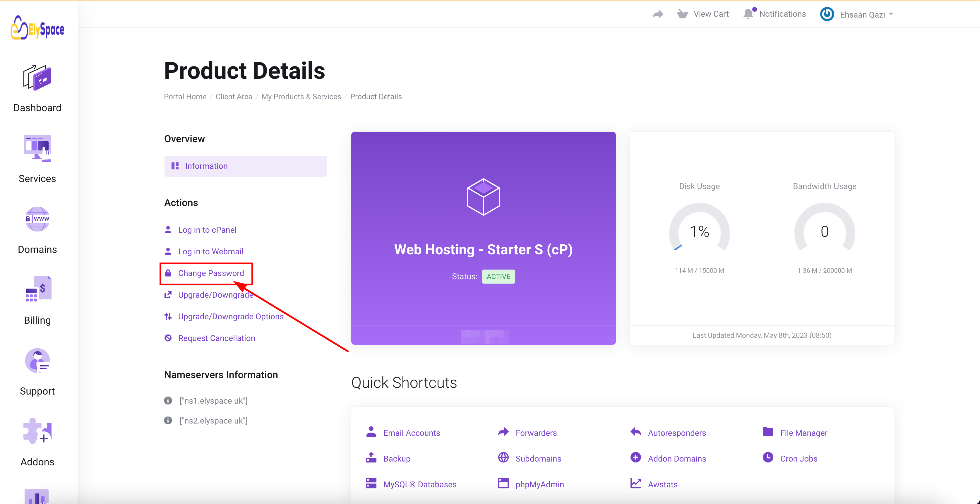Open the Dashboard sidebar icon
This screenshot has width=980, height=504.
37,78
